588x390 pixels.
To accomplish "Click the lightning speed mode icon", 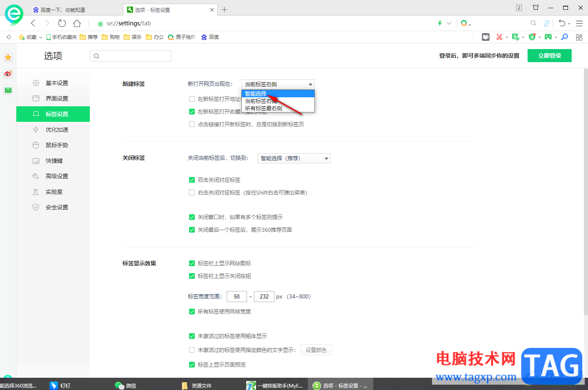I will (x=440, y=23).
